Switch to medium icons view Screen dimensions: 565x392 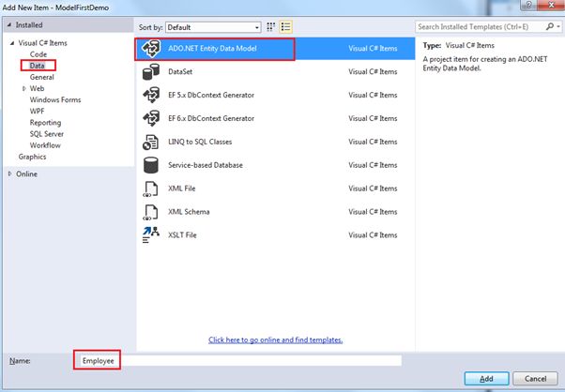tap(270, 27)
